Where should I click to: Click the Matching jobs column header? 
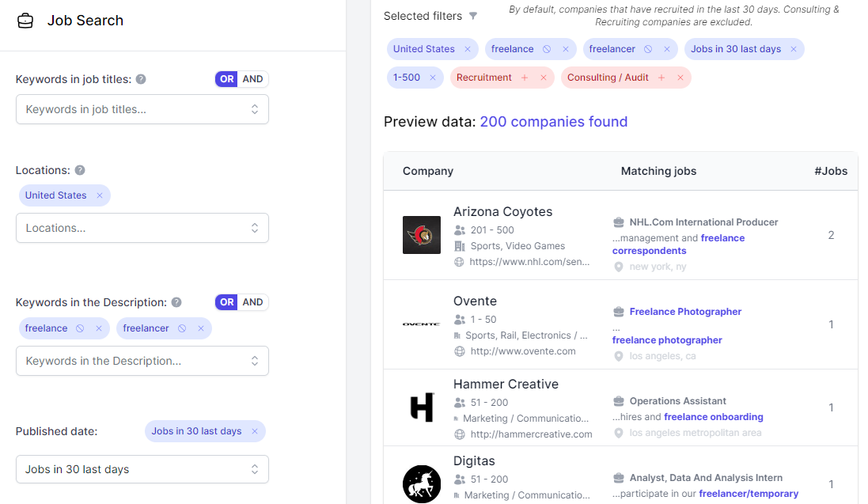tap(659, 171)
